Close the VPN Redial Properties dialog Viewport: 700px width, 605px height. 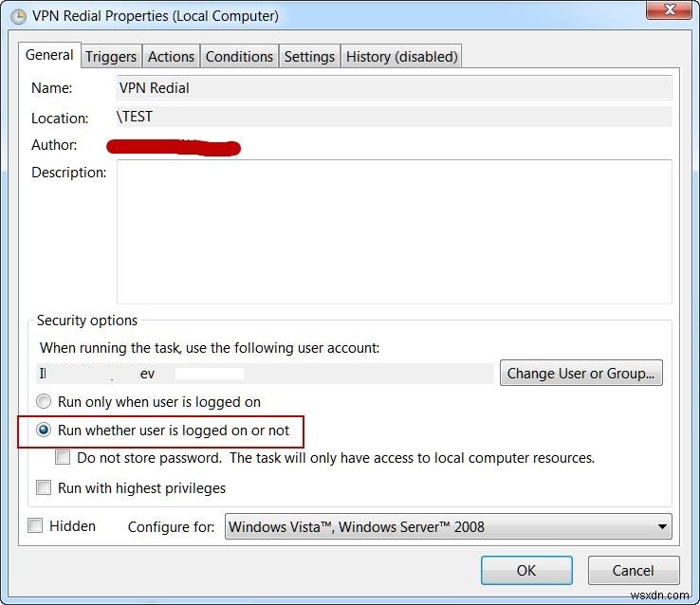coord(669,10)
